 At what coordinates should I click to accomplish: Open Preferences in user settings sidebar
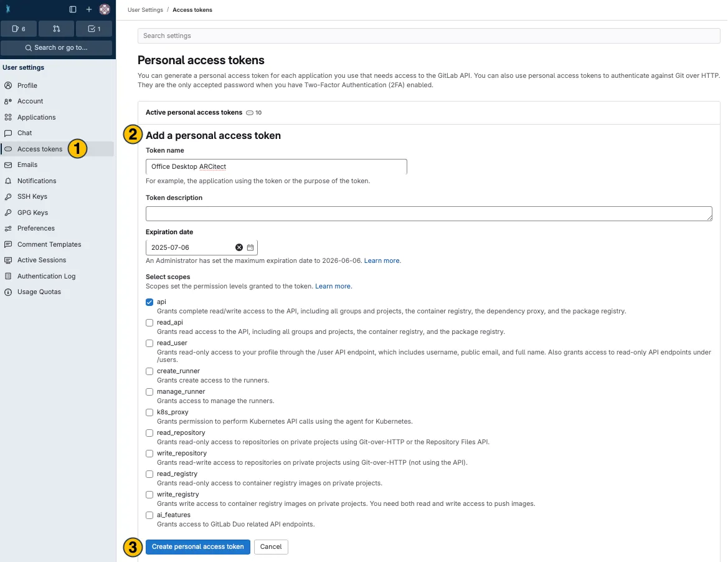(x=36, y=228)
